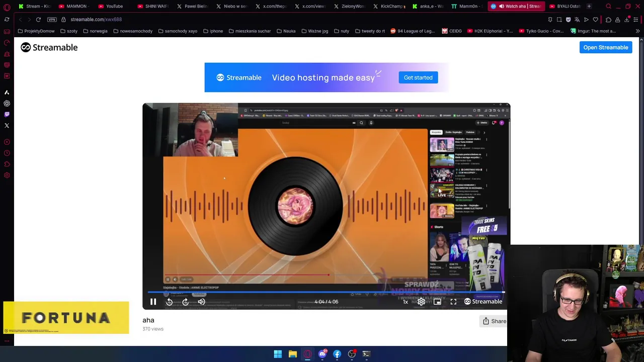Open Easy Setup sliders menu
The width and height of the screenshot is (644, 362).
click(x=636, y=20)
